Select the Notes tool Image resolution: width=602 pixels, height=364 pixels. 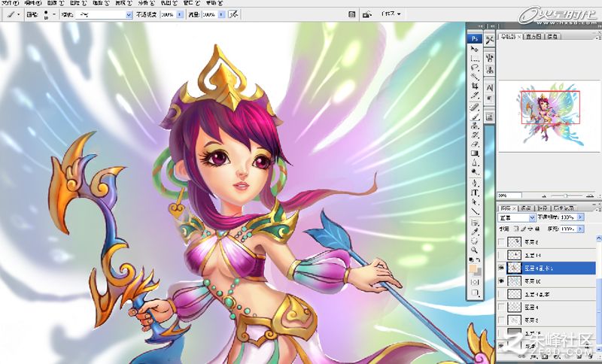pyautogui.click(x=475, y=223)
